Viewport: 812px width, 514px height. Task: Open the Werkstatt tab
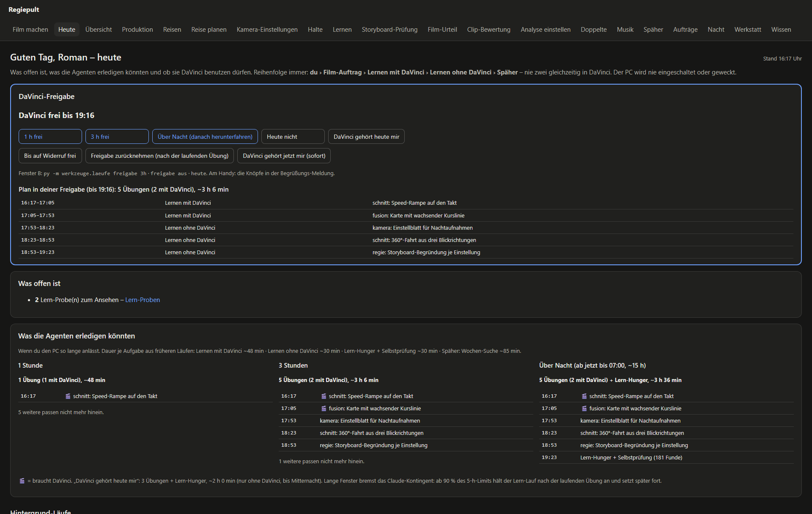point(748,30)
